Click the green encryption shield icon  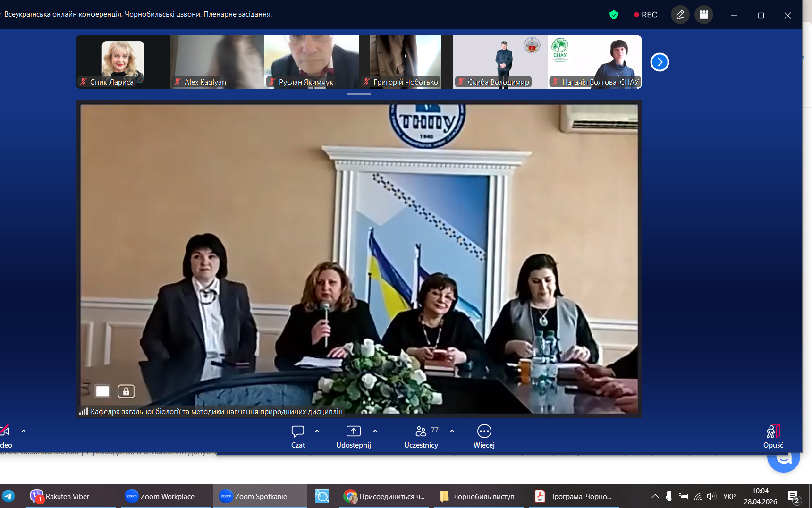(614, 15)
